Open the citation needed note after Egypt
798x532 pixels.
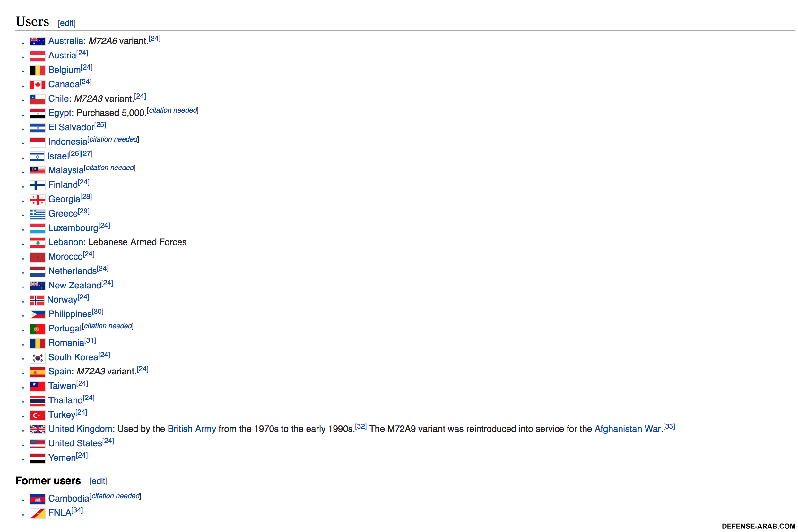pos(173,110)
